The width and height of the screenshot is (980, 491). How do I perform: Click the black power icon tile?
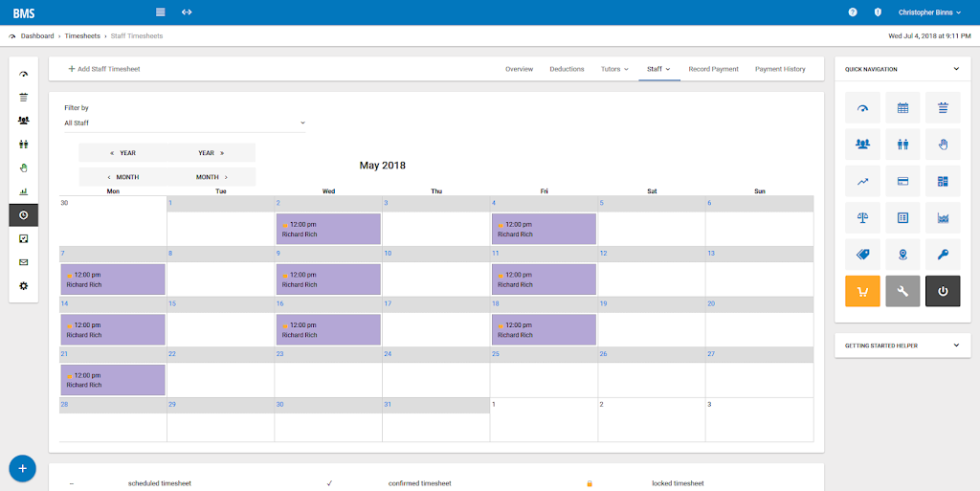click(943, 291)
